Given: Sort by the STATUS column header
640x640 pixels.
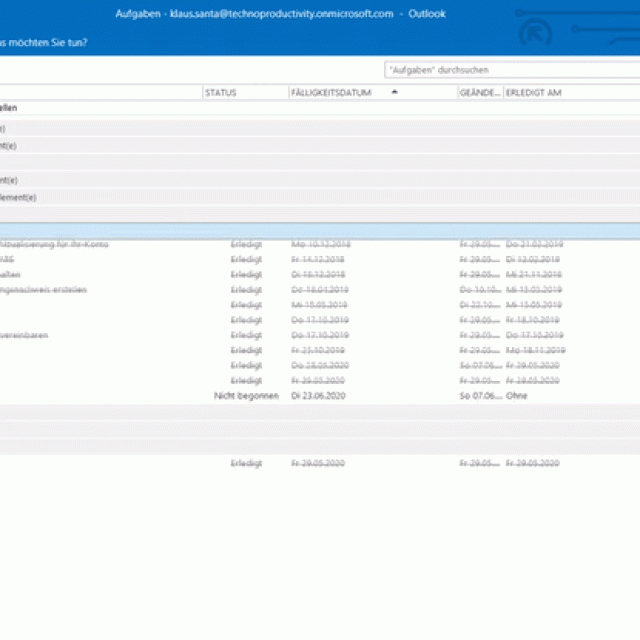Looking at the screenshot, I should [245, 93].
